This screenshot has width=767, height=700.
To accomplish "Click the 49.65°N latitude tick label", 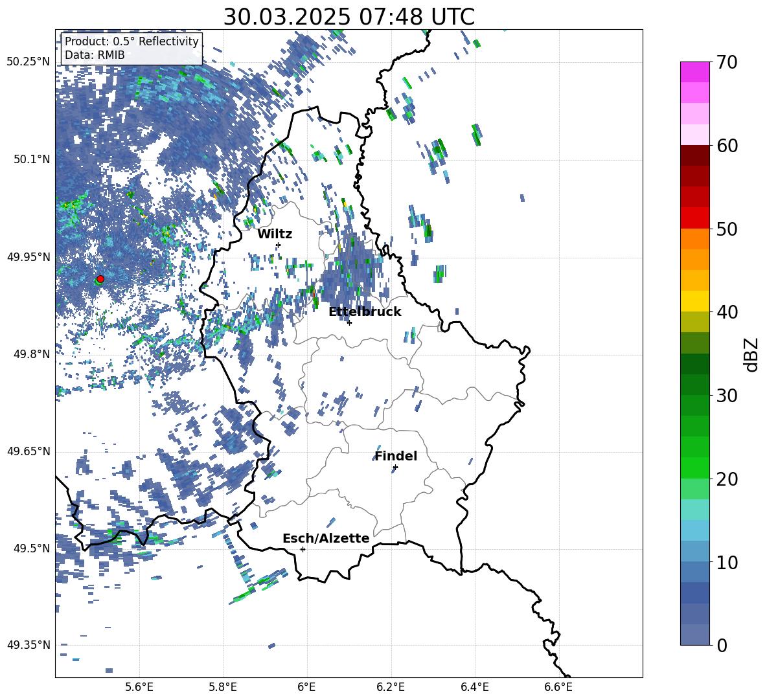I will click(29, 451).
